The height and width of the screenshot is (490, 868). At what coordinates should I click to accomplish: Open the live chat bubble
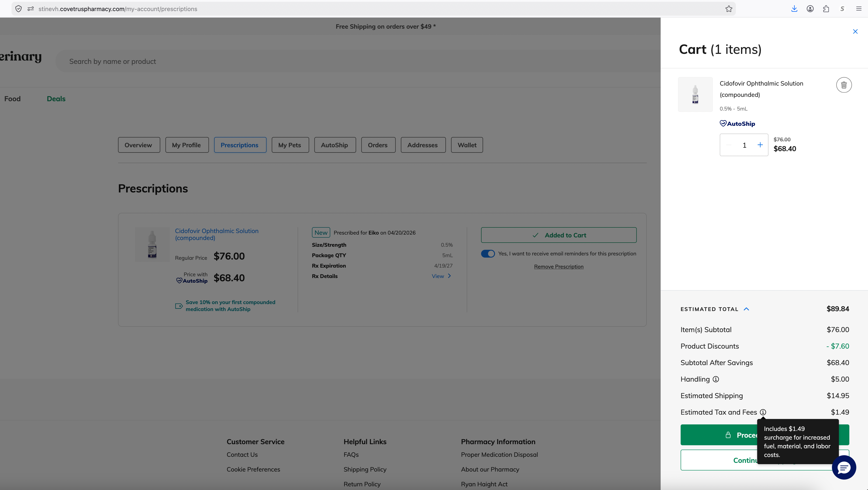[x=844, y=467]
